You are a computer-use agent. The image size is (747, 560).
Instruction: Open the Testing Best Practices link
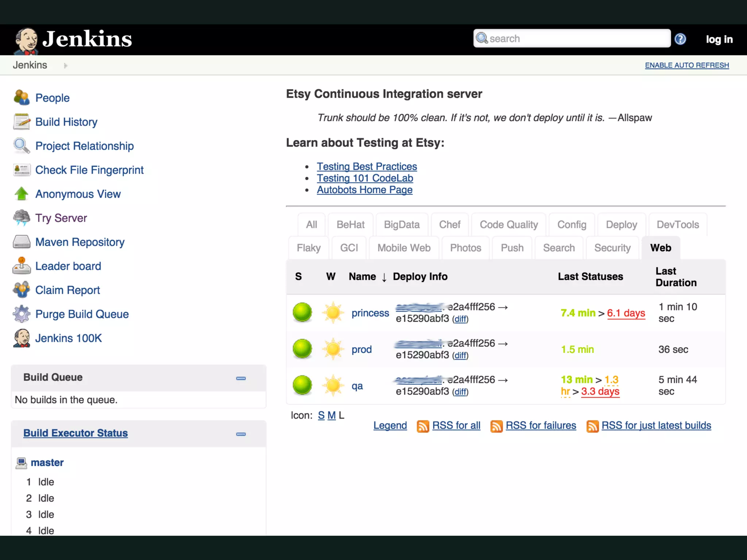[x=367, y=167]
